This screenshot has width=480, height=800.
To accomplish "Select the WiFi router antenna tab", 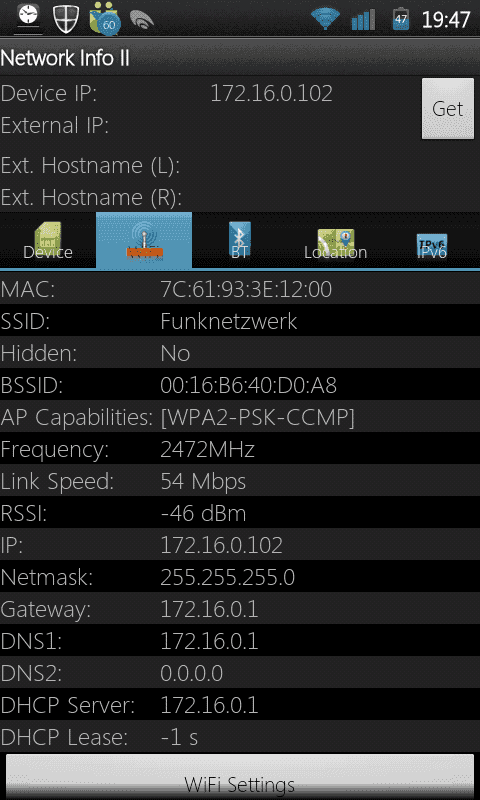I will coord(144,240).
